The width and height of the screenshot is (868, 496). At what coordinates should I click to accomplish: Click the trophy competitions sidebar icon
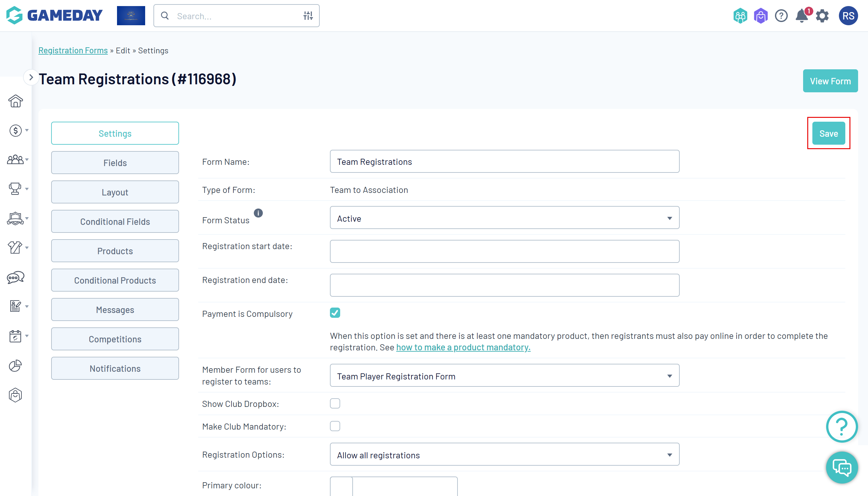click(x=15, y=188)
